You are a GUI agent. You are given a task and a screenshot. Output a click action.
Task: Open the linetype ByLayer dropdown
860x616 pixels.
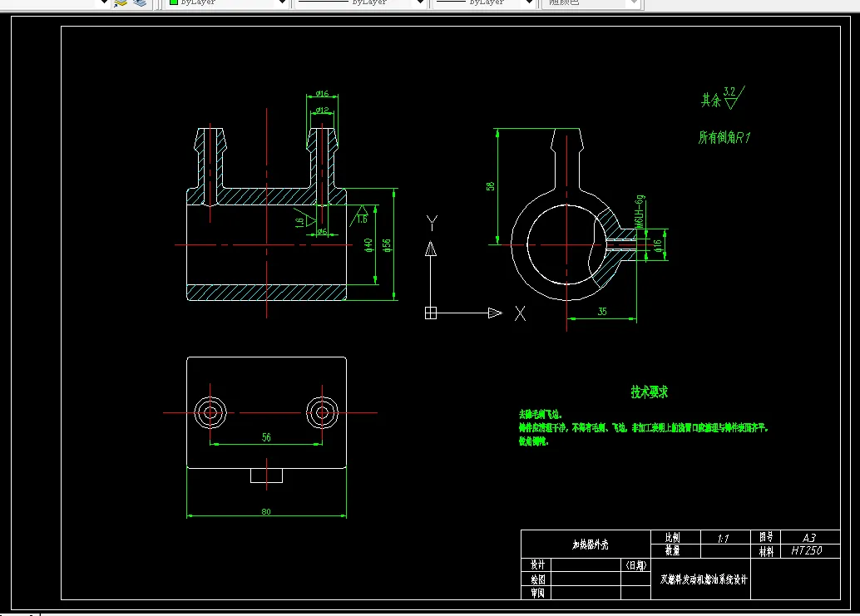[x=360, y=2]
